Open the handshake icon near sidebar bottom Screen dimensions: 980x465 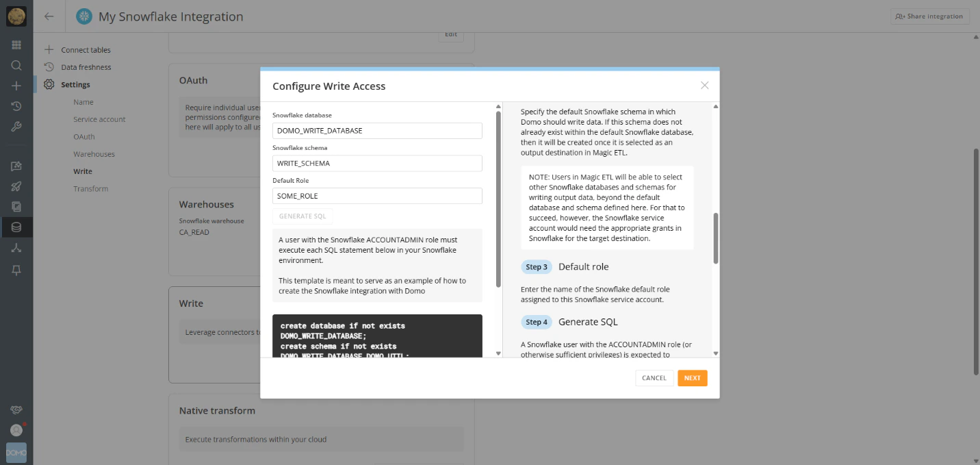16,410
